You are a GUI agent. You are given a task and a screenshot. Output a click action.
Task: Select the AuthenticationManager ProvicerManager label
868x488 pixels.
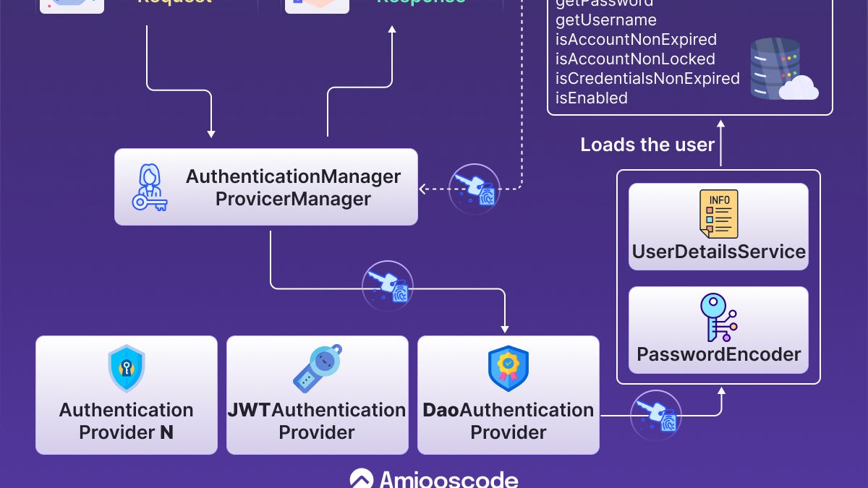click(293, 187)
